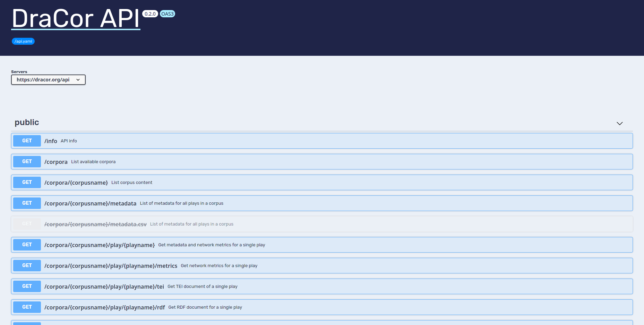The height and width of the screenshot is (325, 644).
Task: Click the 0.2.0 version badge
Action: 150,14
